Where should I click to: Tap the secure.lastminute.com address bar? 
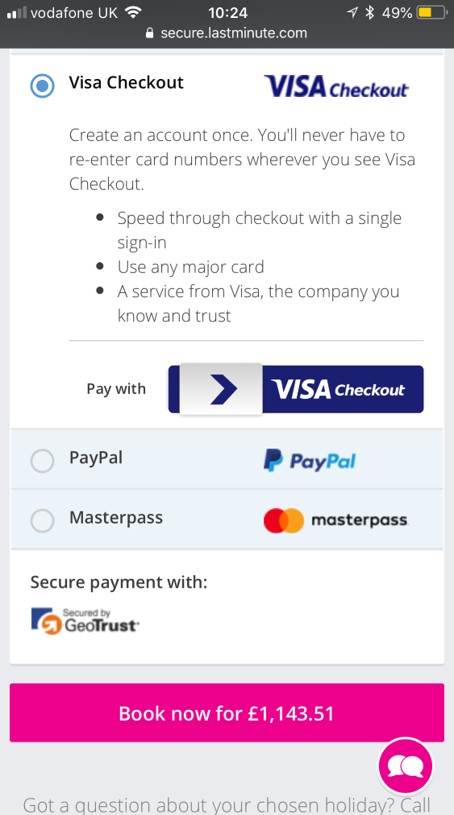pyautogui.click(x=227, y=33)
